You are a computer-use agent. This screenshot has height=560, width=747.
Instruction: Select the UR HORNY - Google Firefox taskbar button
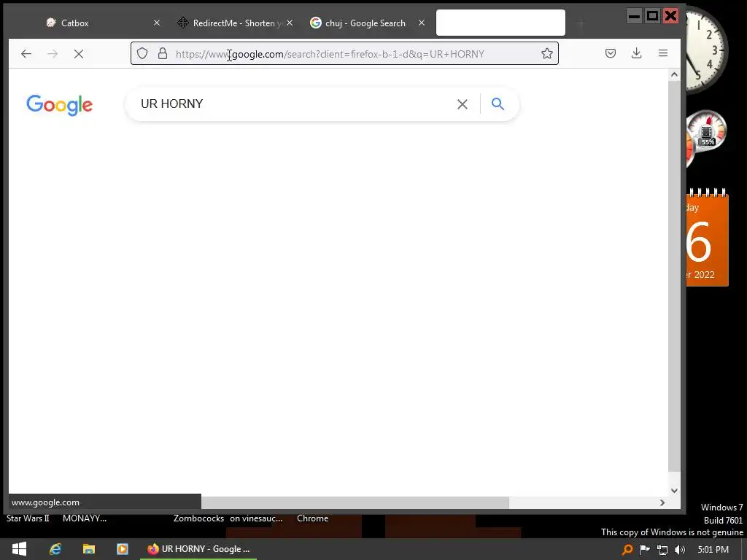198,549
